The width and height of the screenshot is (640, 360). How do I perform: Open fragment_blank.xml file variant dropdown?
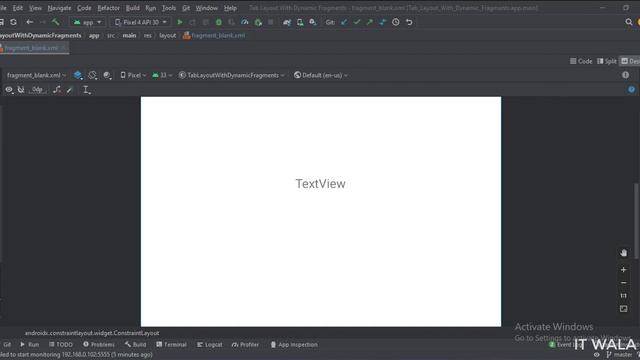tap(36, 75)
